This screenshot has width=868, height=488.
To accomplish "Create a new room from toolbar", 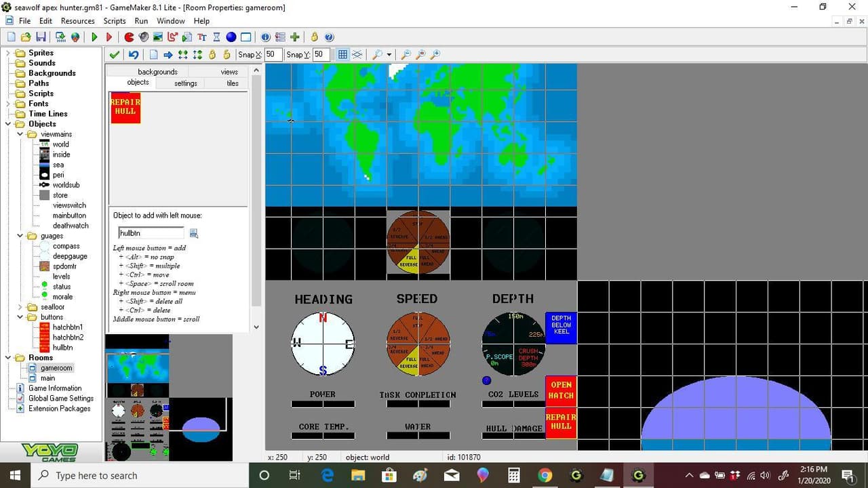I will (x=246, y=37).
